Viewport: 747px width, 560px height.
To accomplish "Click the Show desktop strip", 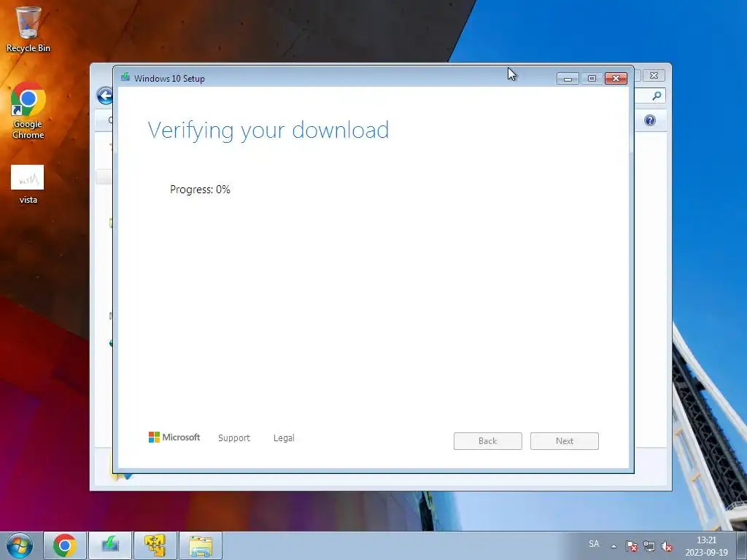I will click(742, 545).
